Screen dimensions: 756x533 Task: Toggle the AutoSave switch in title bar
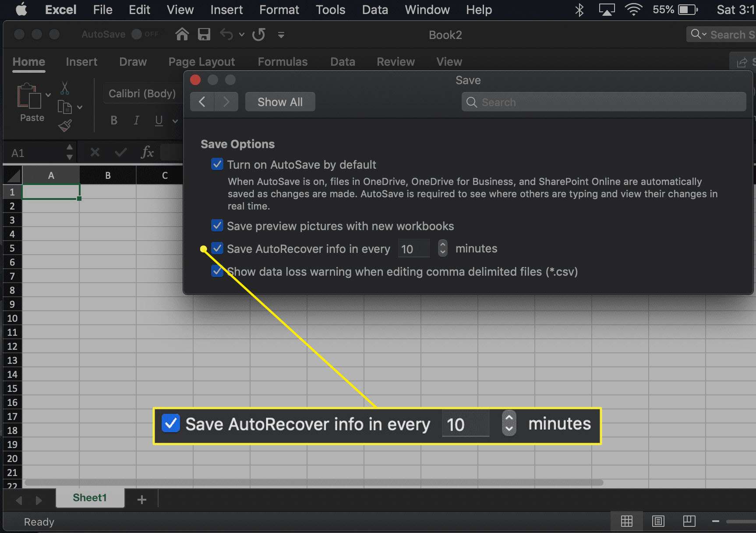click(146, 34)
